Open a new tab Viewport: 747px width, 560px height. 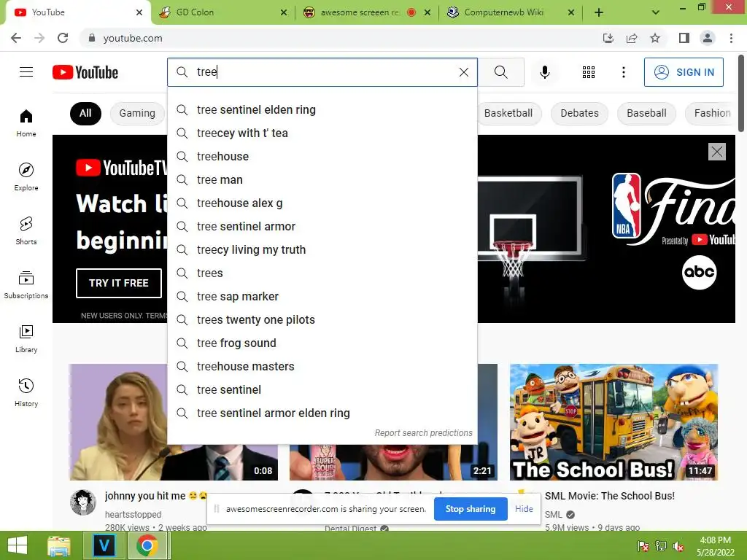click(599, 12)
